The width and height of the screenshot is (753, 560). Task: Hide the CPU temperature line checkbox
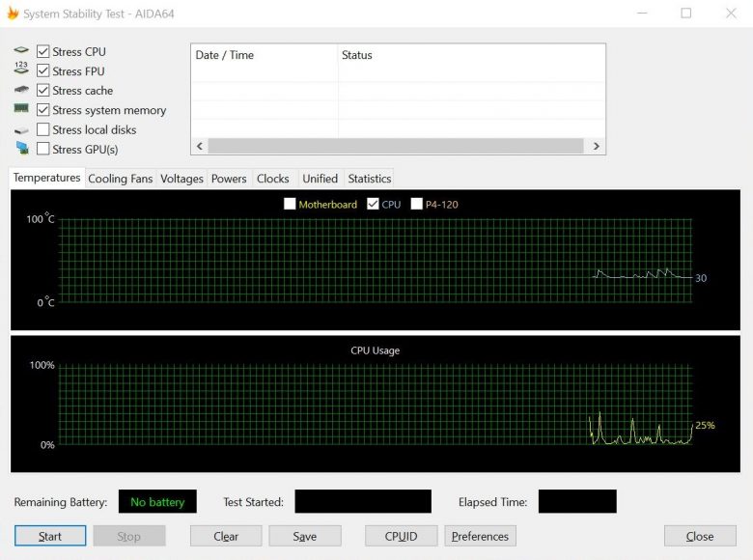pos(373,204)
